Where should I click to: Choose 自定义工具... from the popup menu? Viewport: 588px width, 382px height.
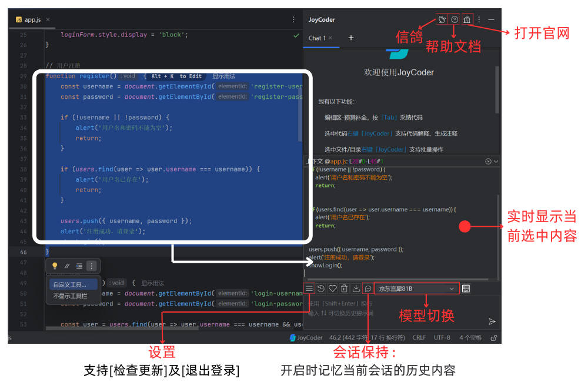click(x=73, y=284)
